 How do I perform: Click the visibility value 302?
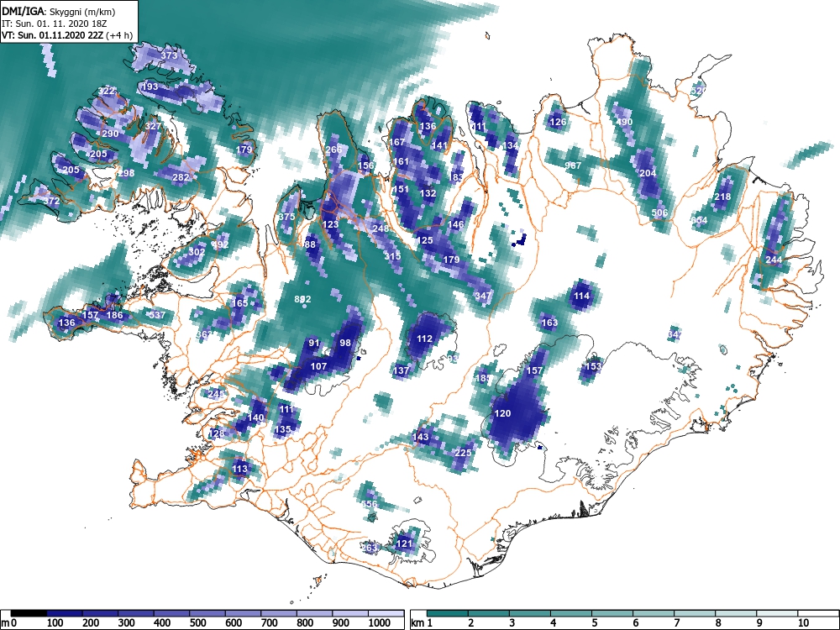pyautogui.click(x=197, y=252)
